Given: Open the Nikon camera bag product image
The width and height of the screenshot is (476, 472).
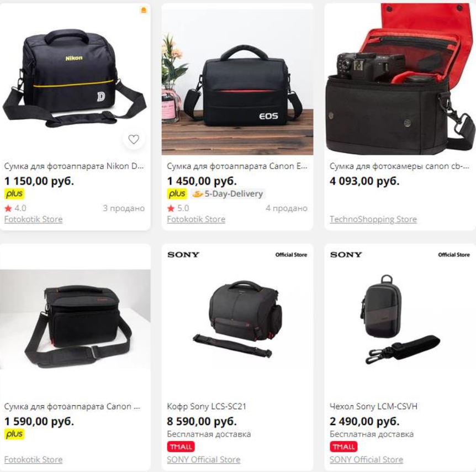Looking at the screenshot, I should pyautogui.click(x=75, y=79).
